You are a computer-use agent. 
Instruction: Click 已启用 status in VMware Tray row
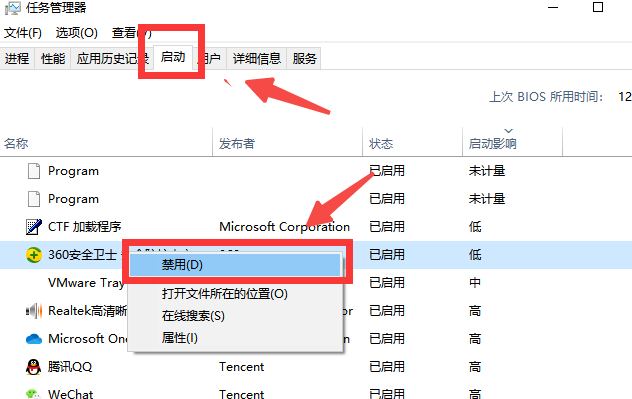coord(387,283)
